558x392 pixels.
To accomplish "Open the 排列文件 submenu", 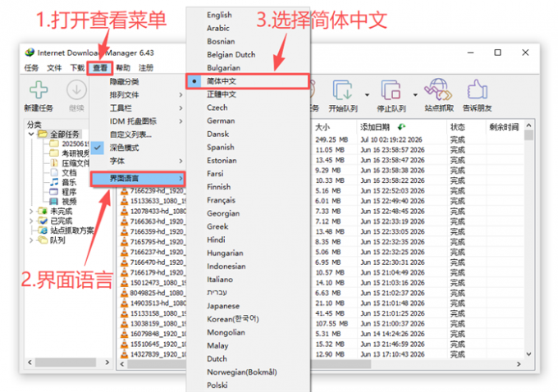I will pos(138,94).
